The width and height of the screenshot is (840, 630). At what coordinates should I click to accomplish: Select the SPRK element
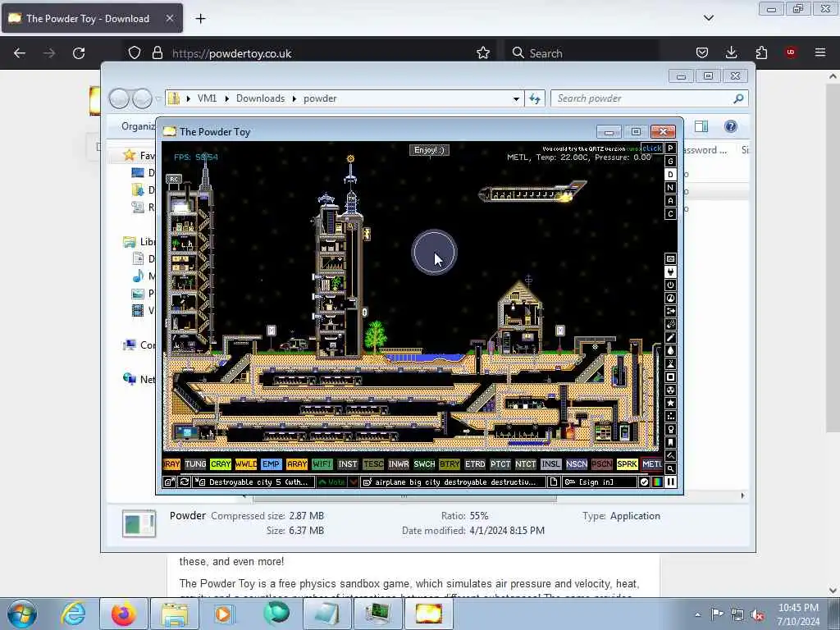point(627,464)
